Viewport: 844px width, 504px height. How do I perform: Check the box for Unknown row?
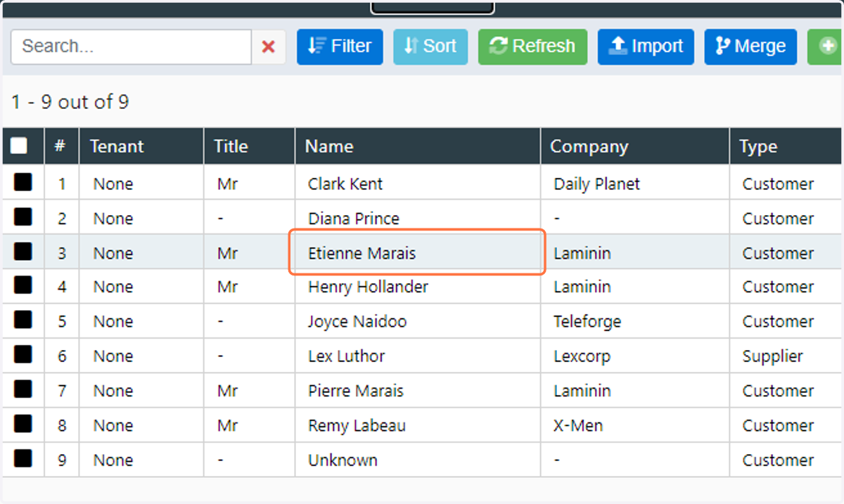(23, 458)
